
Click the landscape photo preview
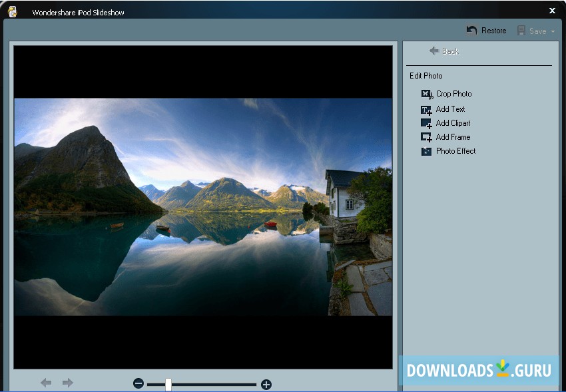203,207
